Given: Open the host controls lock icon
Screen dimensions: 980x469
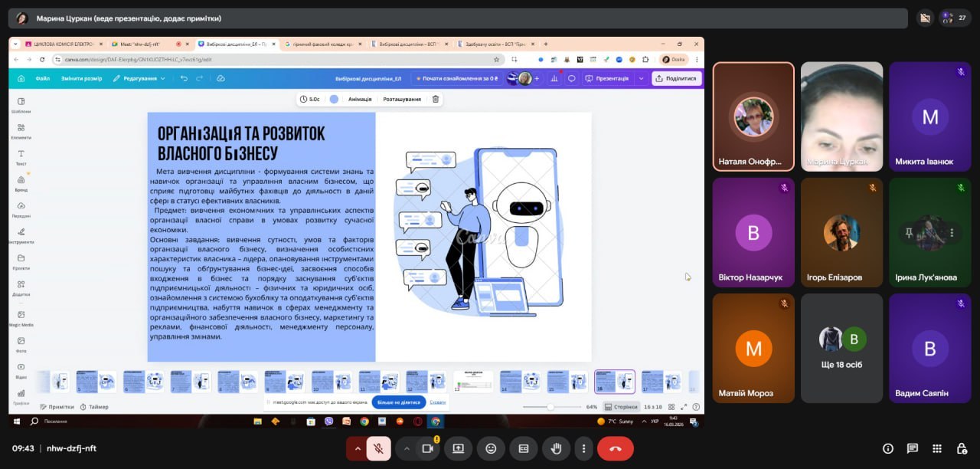Looking at the screenshot, I should (962, 448).
